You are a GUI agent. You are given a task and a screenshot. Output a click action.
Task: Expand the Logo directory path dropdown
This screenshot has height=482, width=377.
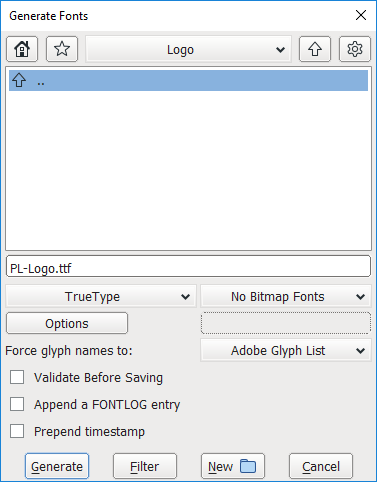coord(189,49)
